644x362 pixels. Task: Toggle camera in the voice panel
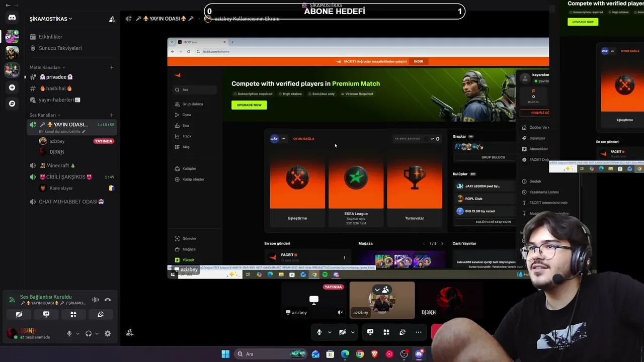pyautogui.click(x=19, y=314)
